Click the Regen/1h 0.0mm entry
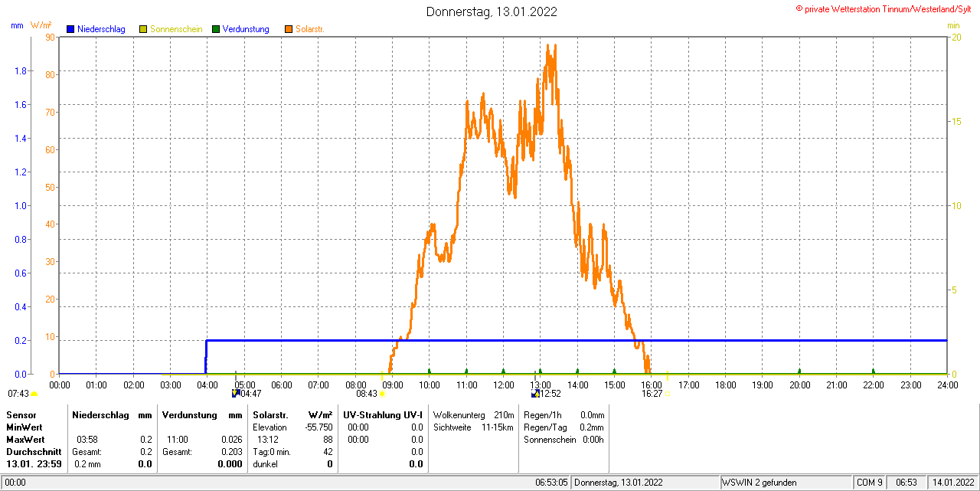Viewport: 980px width, 491px height. (x=564, y=415)
